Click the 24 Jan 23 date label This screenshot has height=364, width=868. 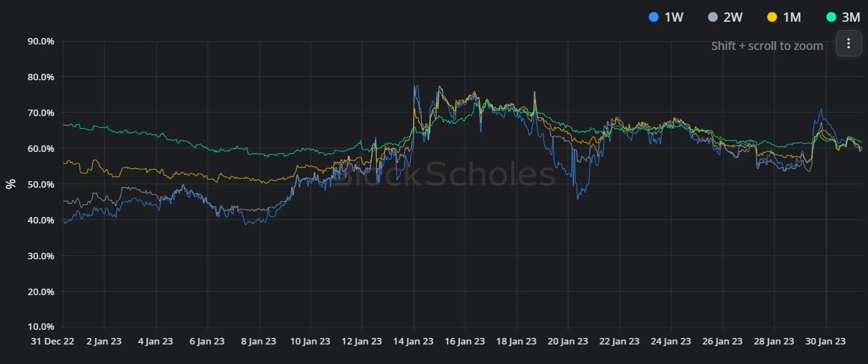point(671,341)
